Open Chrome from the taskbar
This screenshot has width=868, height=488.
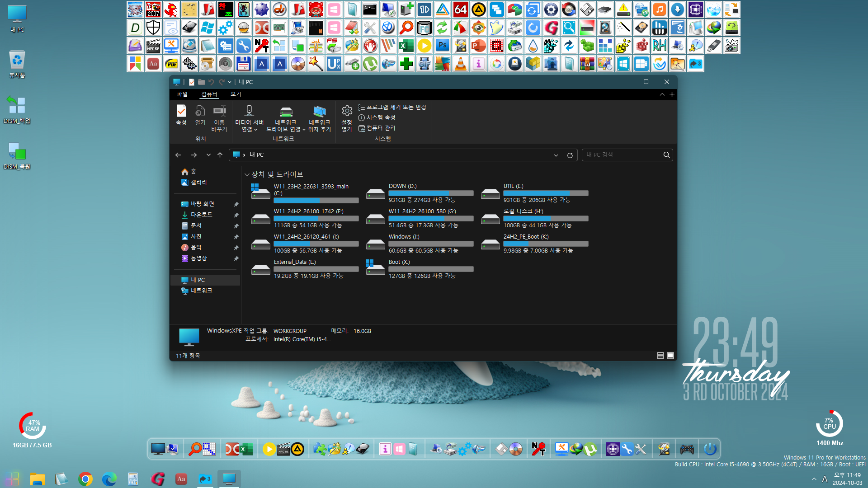coord(85,479)
